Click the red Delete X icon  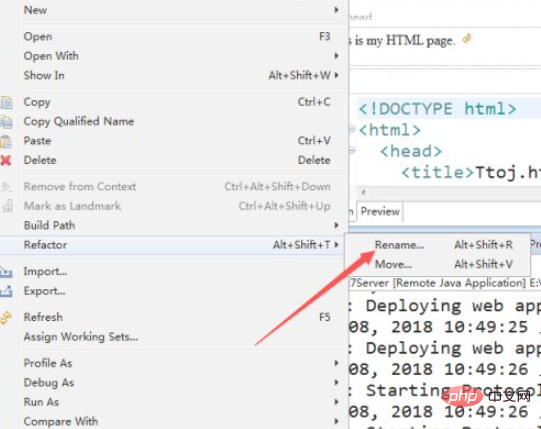(6, 160)
